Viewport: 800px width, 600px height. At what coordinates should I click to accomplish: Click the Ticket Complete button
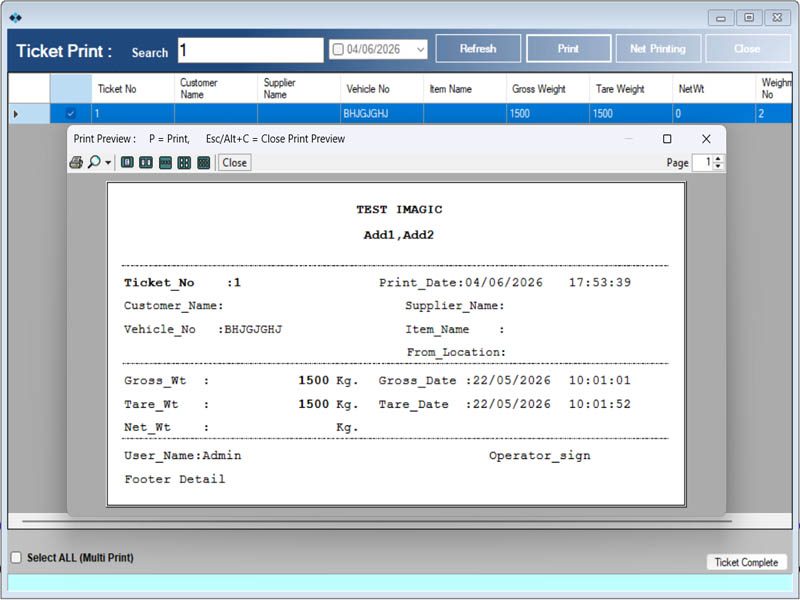pyautogui.click(x=746, y=562)
